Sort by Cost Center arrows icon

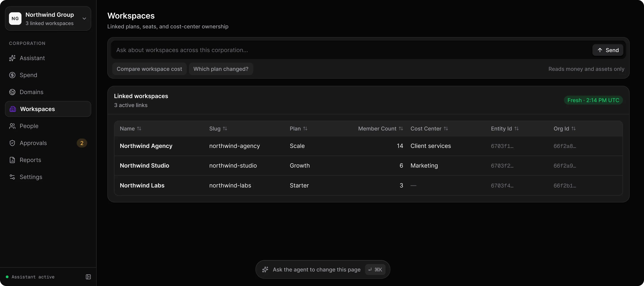[446, 128]
